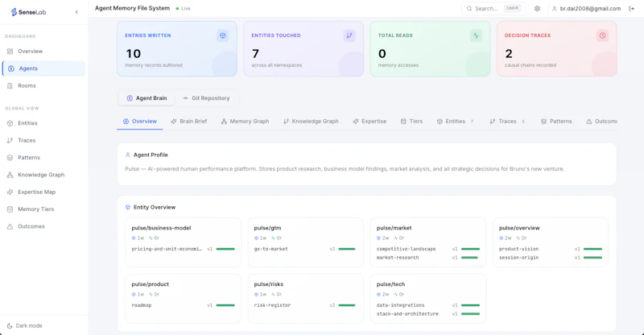Click the green bar beside go-to-market
Screen dimensions: 644x335
(347, 249)
